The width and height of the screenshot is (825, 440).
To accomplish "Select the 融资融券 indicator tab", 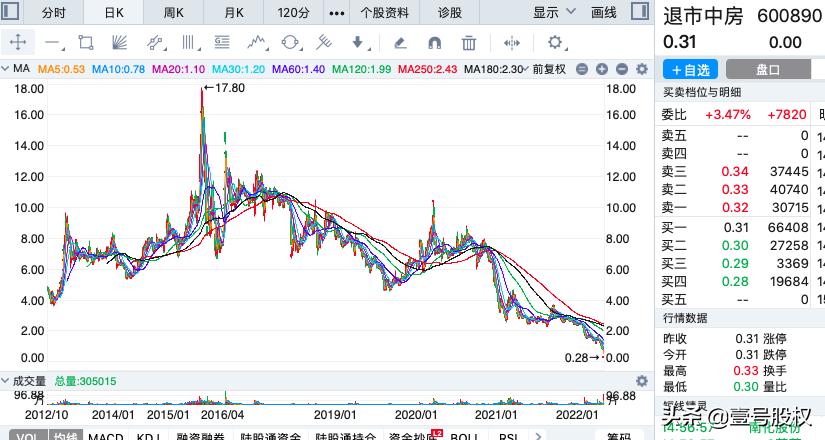I will [x=200, y=436].
